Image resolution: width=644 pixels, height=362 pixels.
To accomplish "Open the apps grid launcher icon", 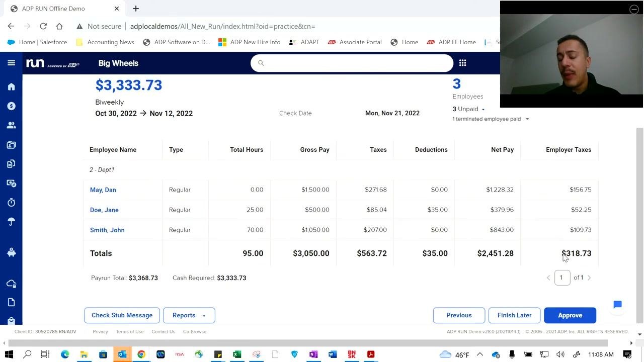I will 462,63.
